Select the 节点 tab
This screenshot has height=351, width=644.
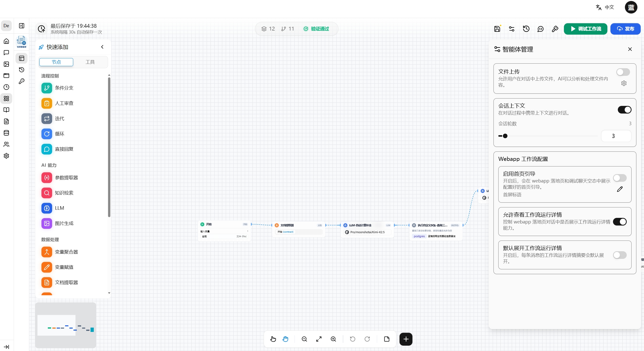point(56,62)
